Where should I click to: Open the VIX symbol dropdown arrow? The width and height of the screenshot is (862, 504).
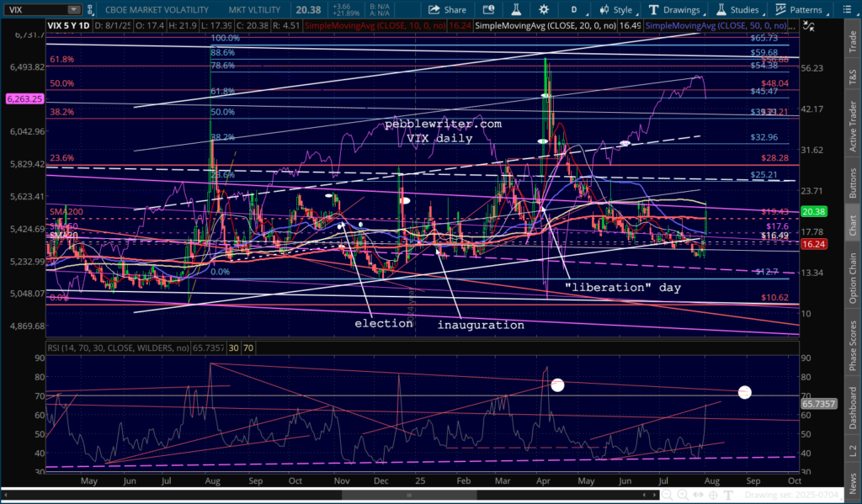pyautogui.click(x=74, y=10)
